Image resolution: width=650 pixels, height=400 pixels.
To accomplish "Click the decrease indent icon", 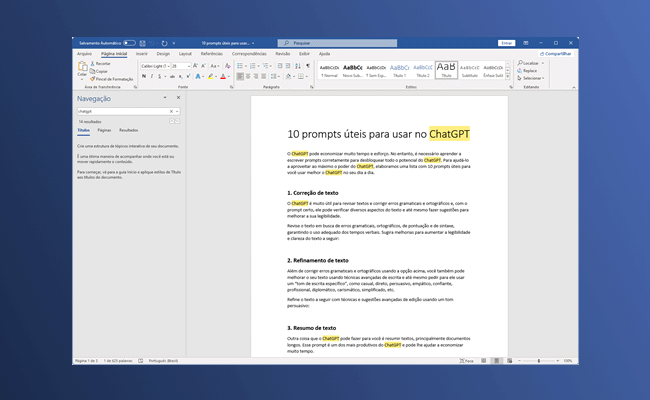I will pyautogui.click(x=280, y=66).
